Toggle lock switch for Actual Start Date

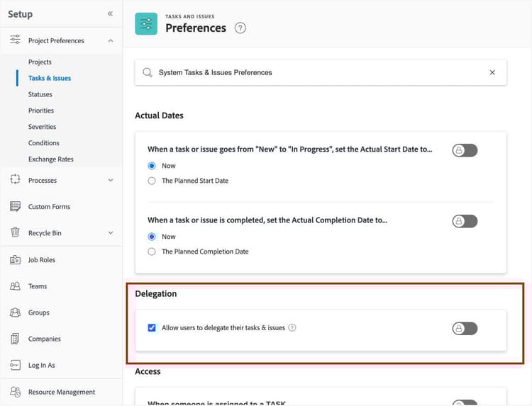pyautogui.click(x=465, y=150)
